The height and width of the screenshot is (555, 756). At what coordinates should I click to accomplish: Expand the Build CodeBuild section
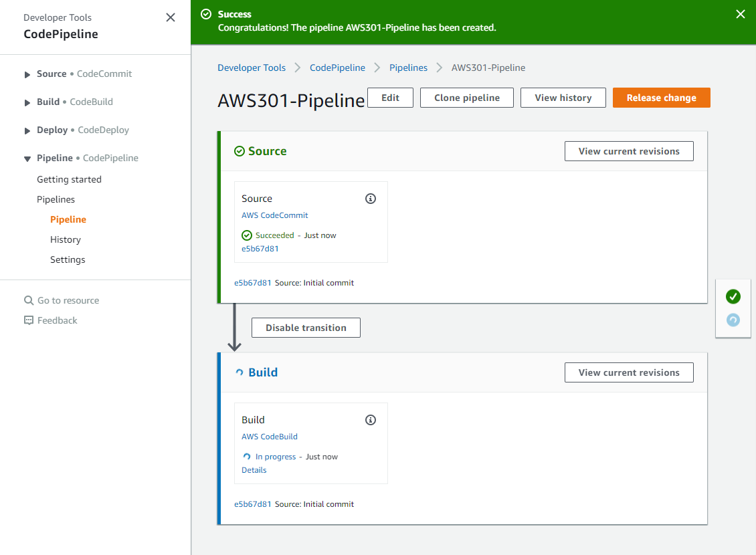pos(27,102)
